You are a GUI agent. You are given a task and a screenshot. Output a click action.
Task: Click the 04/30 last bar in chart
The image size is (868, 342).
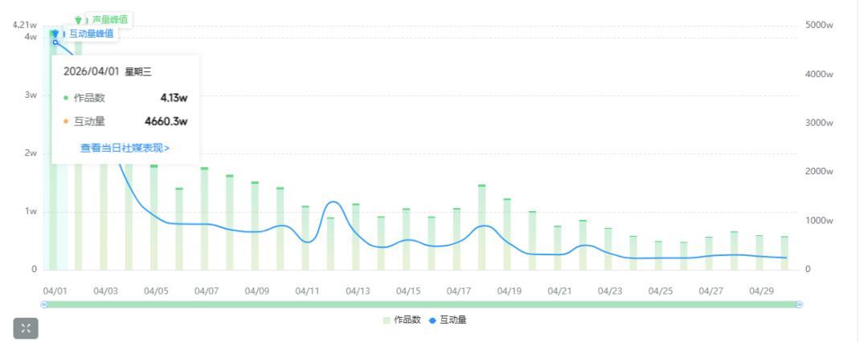click(784, 253)
